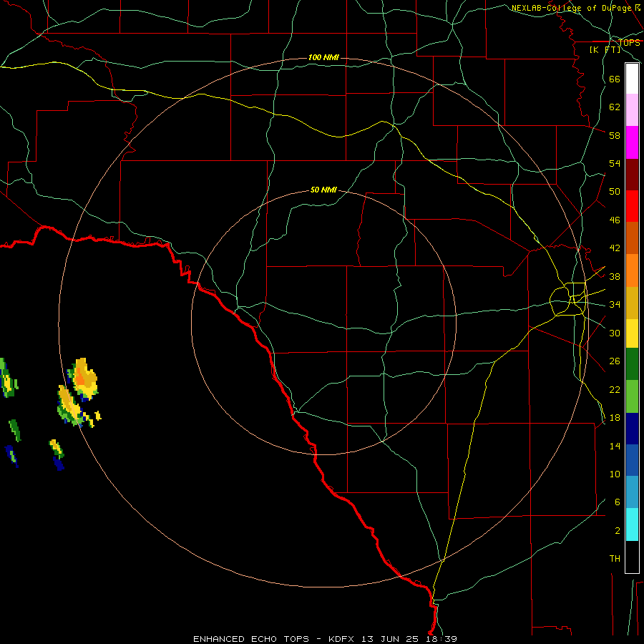
Task: Select legend value 50
Action: (615, 192)
